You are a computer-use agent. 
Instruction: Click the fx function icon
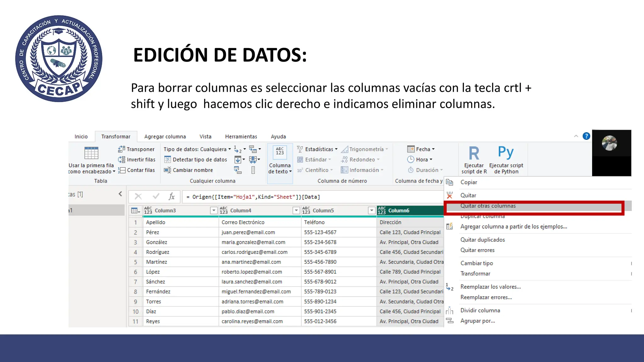click(171, 197)
